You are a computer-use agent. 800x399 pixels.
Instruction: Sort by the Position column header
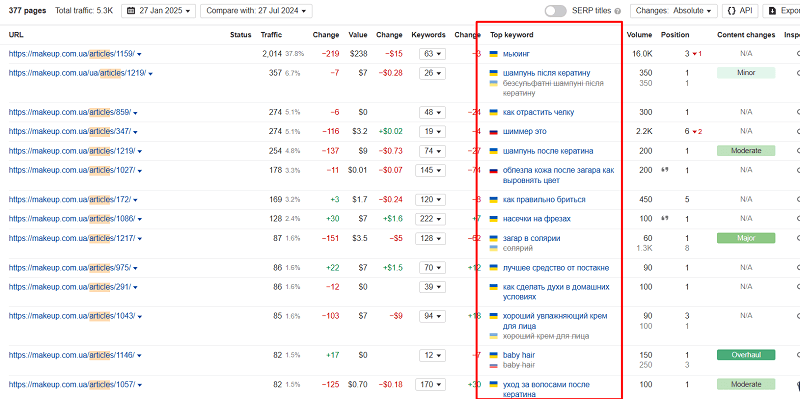pos(674,35)
